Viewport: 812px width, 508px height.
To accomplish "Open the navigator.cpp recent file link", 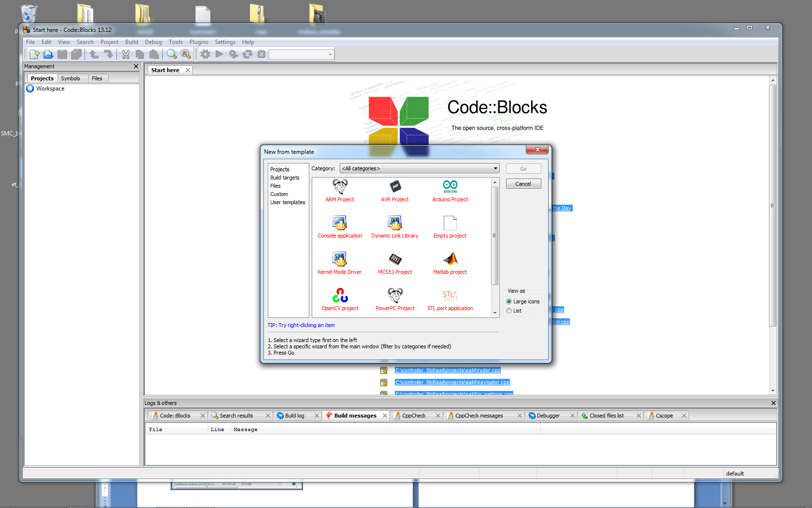I will click(x=452, y=382).
